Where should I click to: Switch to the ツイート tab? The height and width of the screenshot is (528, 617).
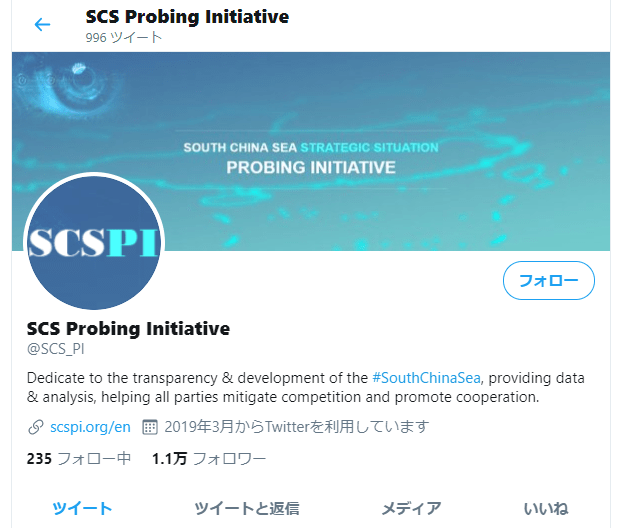[x=82, y=508]
